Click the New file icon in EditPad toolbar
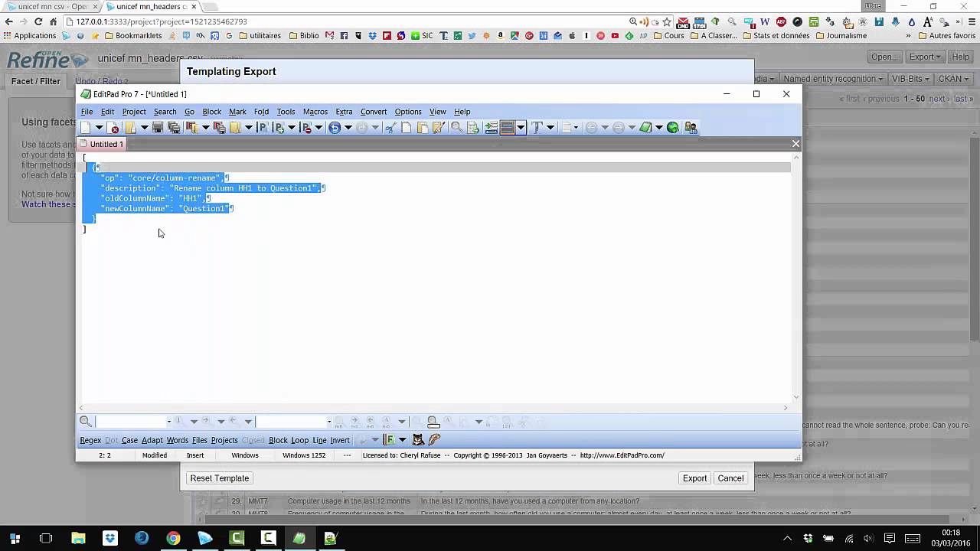This screenshot has height=551, width=980. click(85, 128)
